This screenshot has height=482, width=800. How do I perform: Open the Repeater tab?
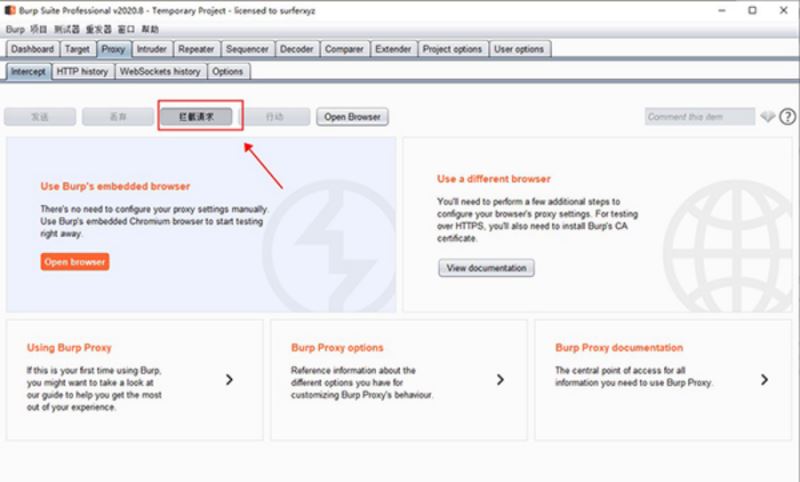(x=196, y=49)
